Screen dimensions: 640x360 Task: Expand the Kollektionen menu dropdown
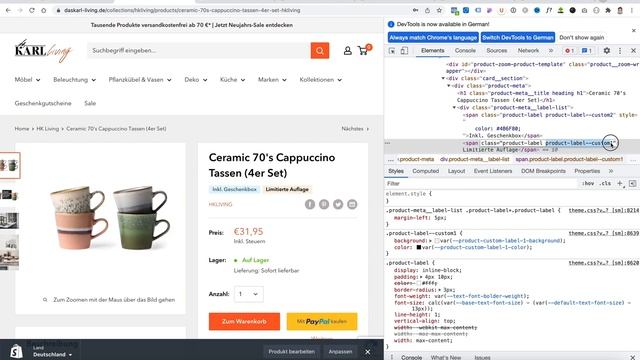(x=321, y=80)
